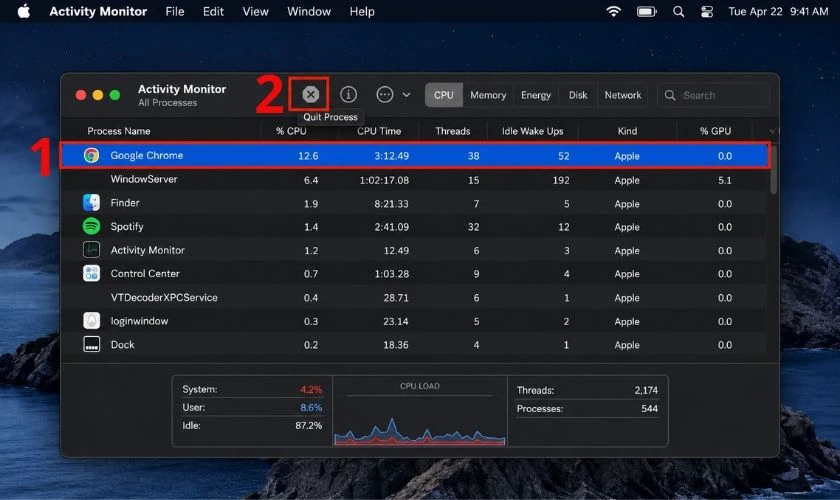The image size is (840, 500).
Task: Sort by the % CPU column header
Action: pyautogui.click(x=291, y=131)
